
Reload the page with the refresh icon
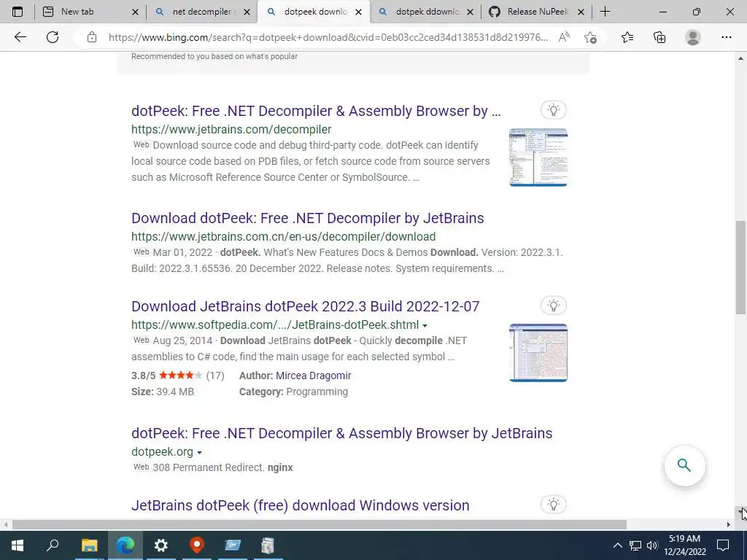[x=53, y=37]
